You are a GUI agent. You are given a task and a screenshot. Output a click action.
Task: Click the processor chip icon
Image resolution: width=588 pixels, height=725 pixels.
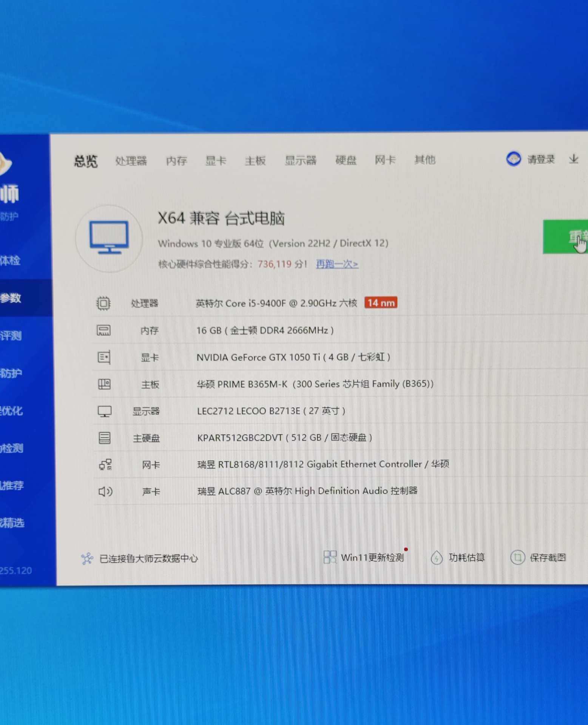click(x=103, y=303)
